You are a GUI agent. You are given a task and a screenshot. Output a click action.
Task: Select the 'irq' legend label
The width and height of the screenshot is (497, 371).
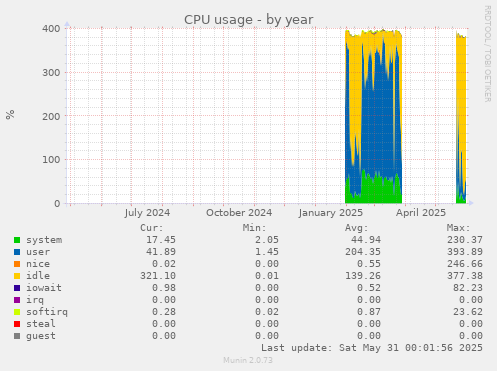click(x=35, y=300)
